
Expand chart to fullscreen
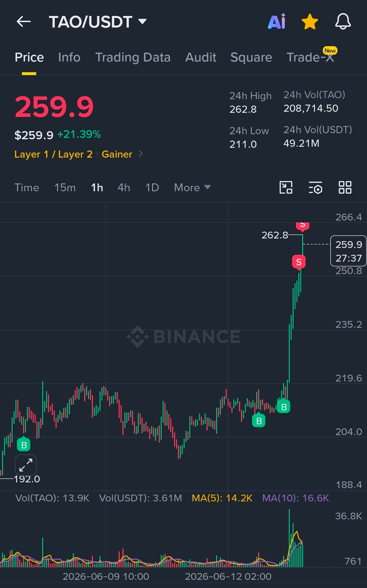pos(26,465)
